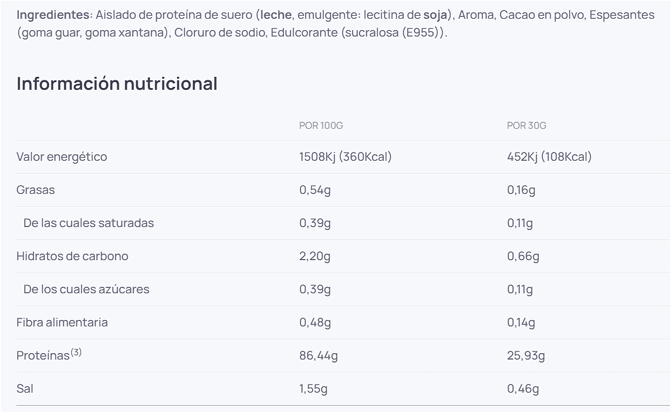Viewport: 671px width, 412px height.
Task: Click the Hidratos de carbono row label
Action: coord(72,256)
